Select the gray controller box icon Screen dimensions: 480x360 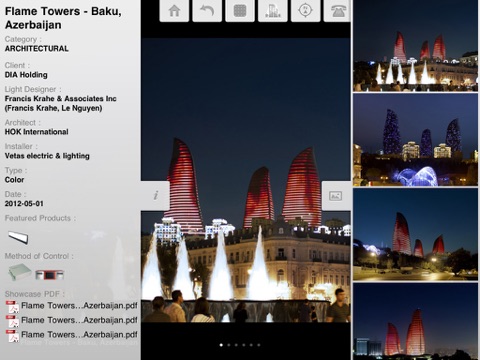(20, 272)
